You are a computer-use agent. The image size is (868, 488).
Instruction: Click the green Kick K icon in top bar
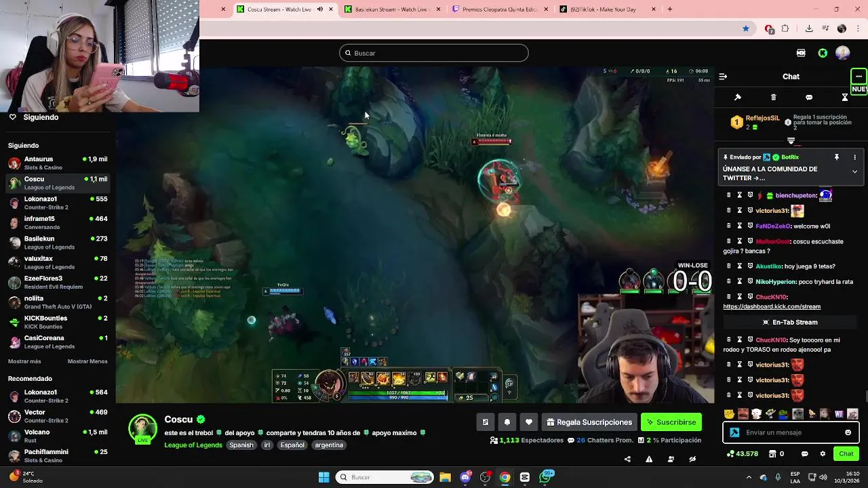(x=823, y=53)
